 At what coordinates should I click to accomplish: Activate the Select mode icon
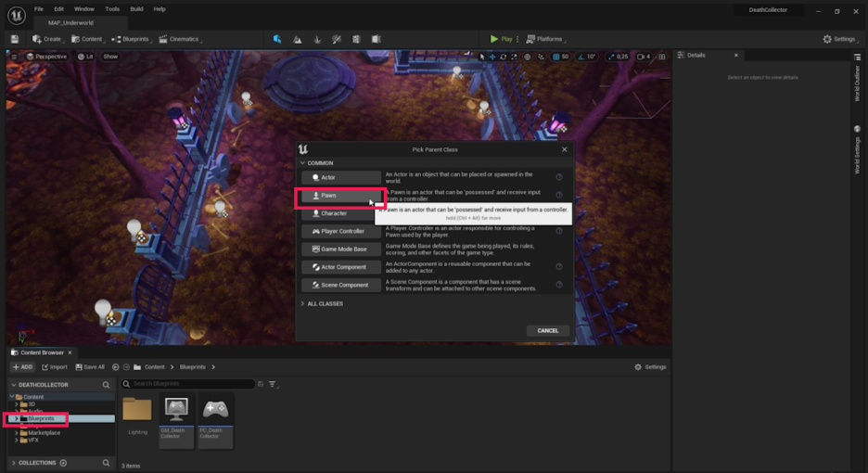coord(277,39)
